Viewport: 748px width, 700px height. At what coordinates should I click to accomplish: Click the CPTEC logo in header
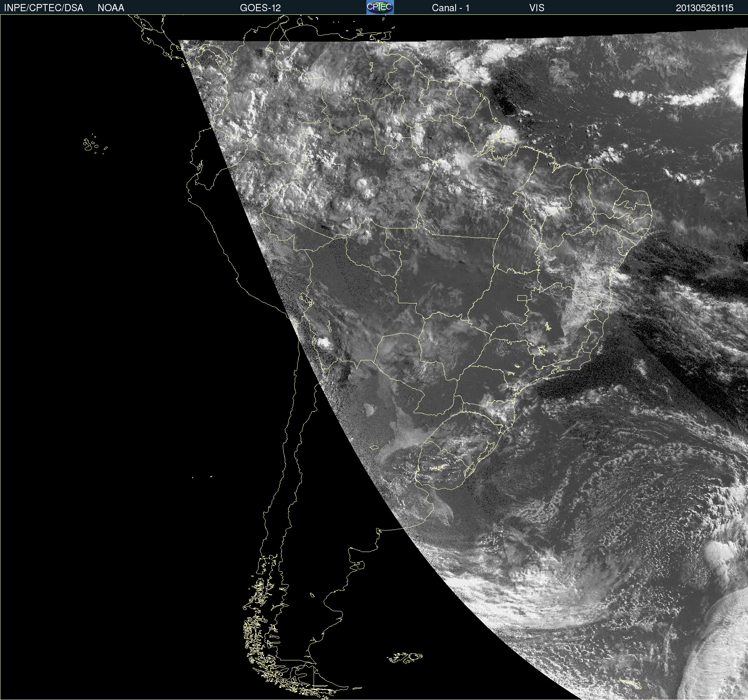click(x=380, y=7)
